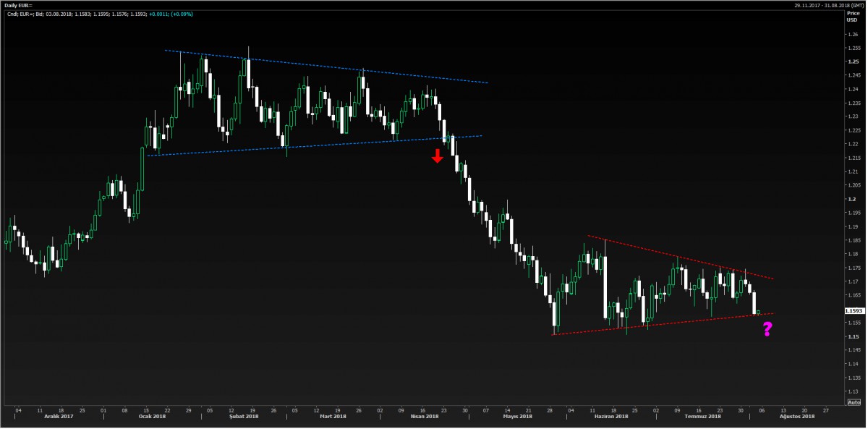Select the lower red dashed trendline

point(658,324)
